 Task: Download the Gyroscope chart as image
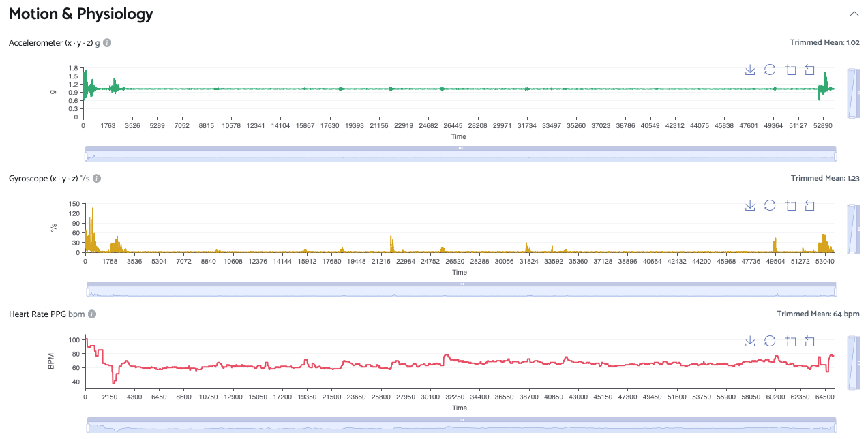750,205
